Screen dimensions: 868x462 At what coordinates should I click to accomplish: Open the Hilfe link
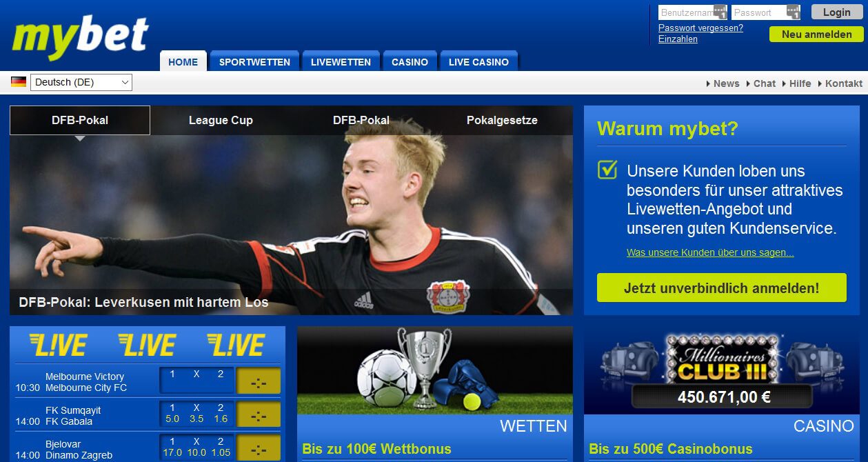tap(800, 83)
